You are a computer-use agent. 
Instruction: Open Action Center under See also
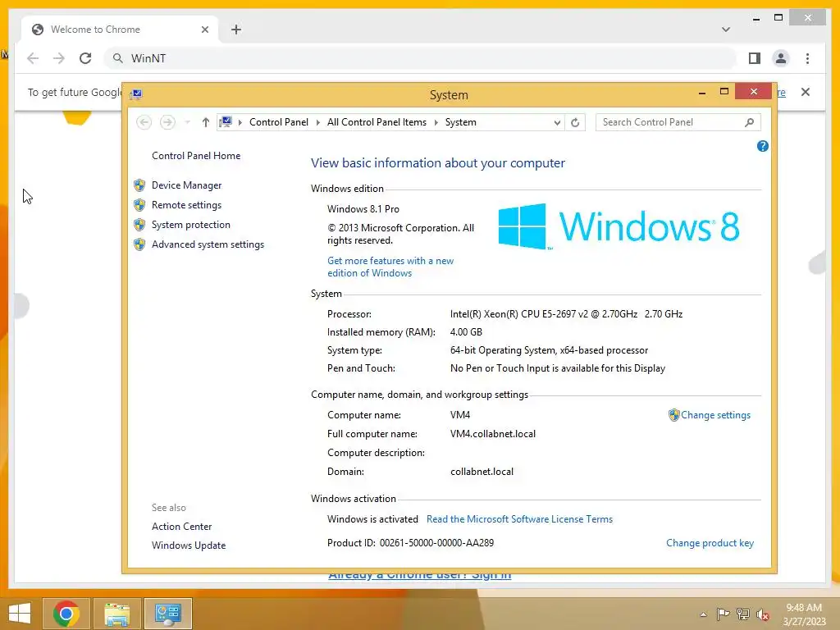[181, 527]
